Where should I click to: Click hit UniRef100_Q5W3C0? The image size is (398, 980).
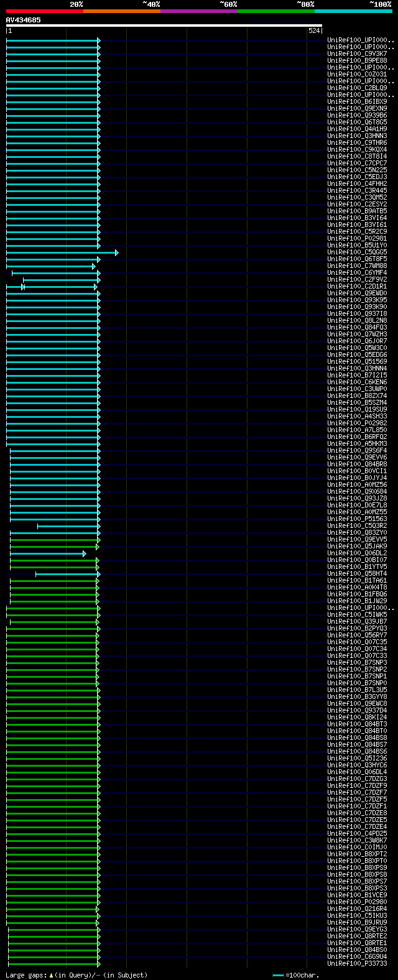click(358, 348)
